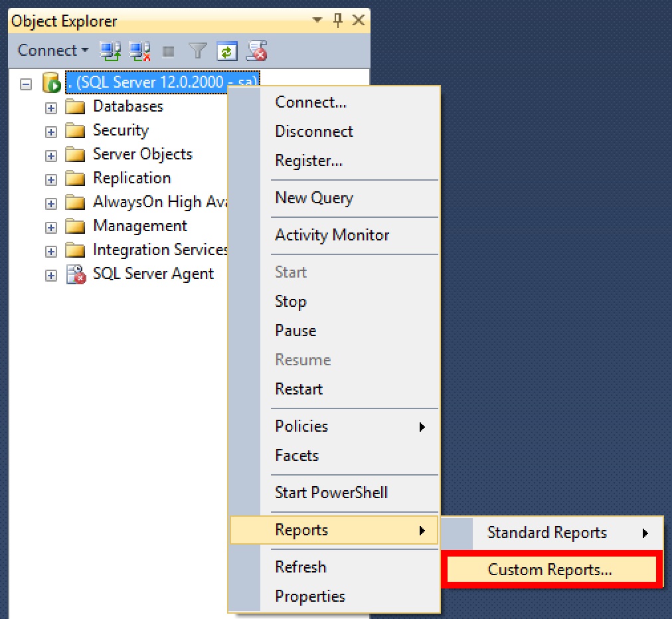Click the Databases folder icon

tap(75, 107)
